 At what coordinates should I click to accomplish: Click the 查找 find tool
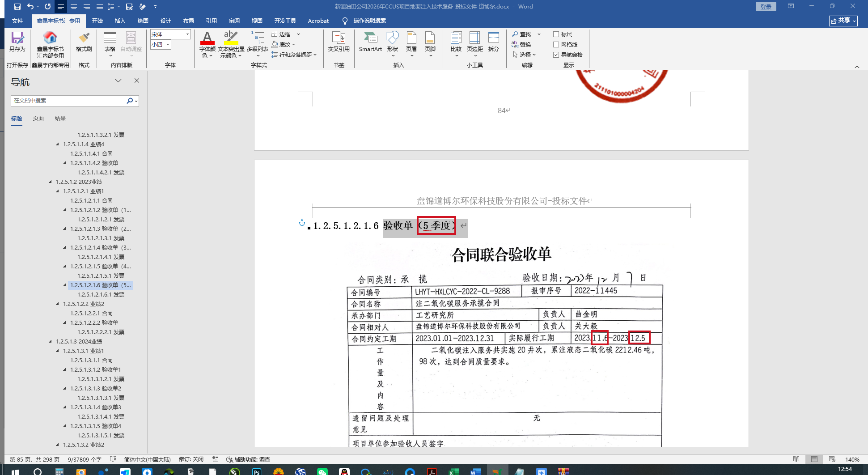pos(521,34)
